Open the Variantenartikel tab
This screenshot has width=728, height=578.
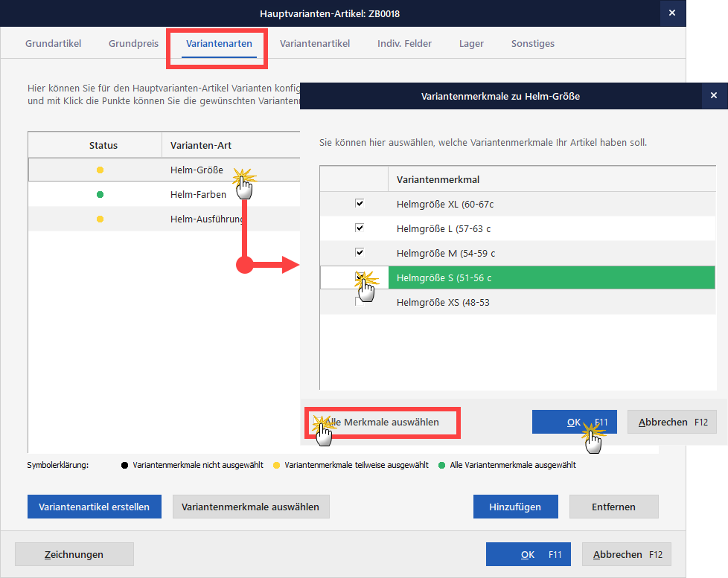coord(314,44)
